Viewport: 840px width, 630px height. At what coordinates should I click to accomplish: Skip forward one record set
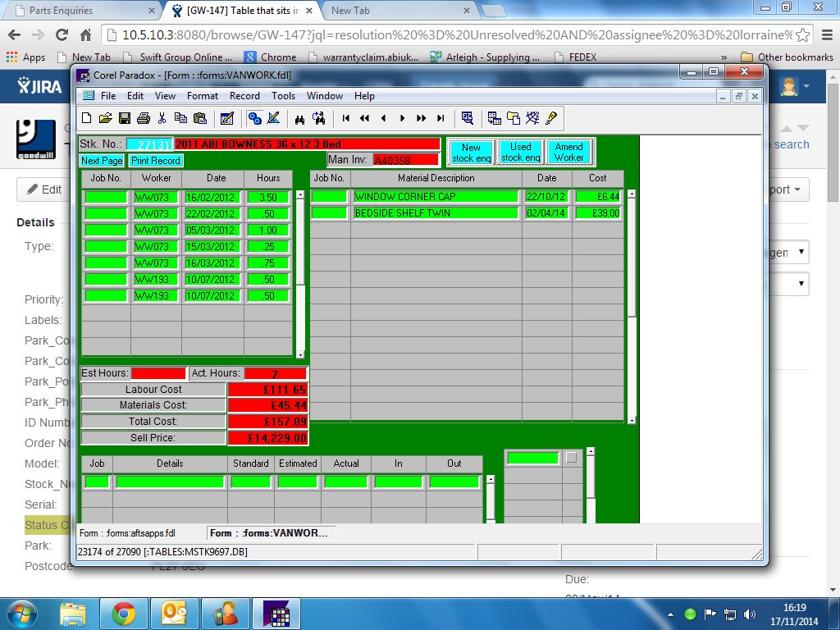point(421,118)
